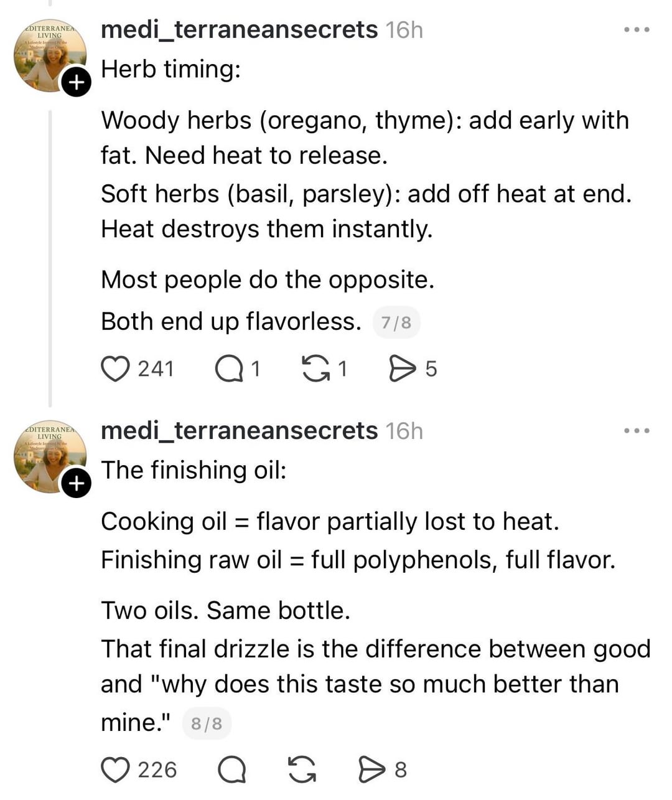Reply to the finishing oil post
This screenshot has height=800, width=672.
click(231, 769)
